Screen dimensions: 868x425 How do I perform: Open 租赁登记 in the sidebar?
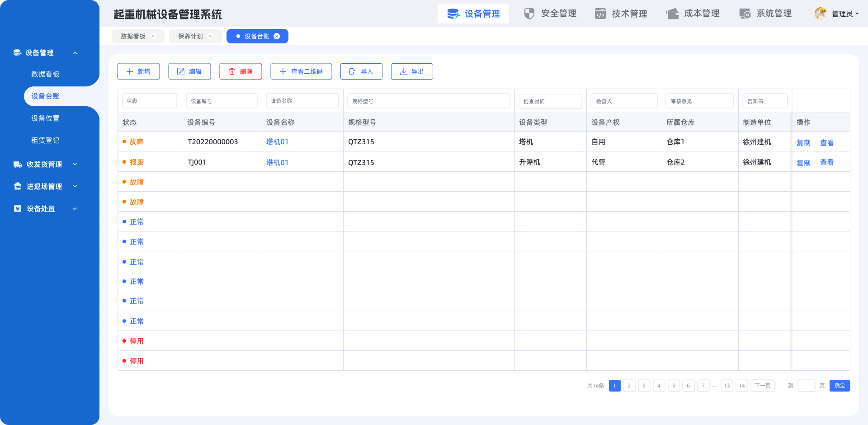click(x=45, y=141)
